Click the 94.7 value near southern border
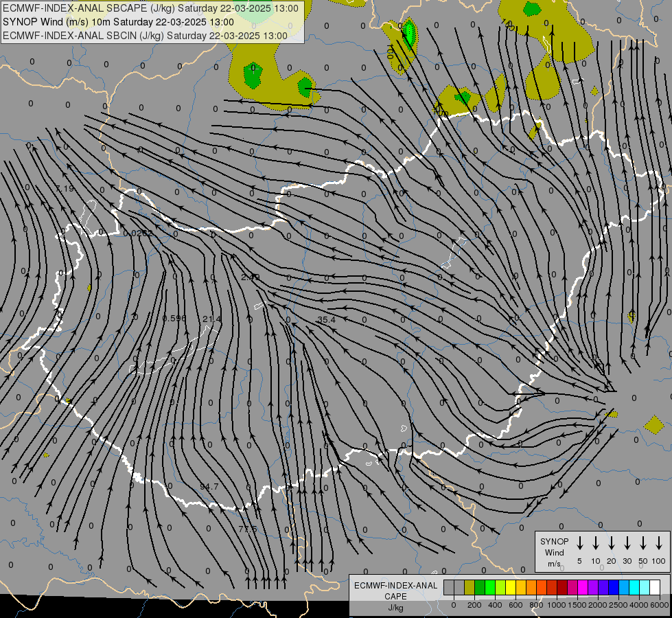The image size is (672, 618). 209,487
